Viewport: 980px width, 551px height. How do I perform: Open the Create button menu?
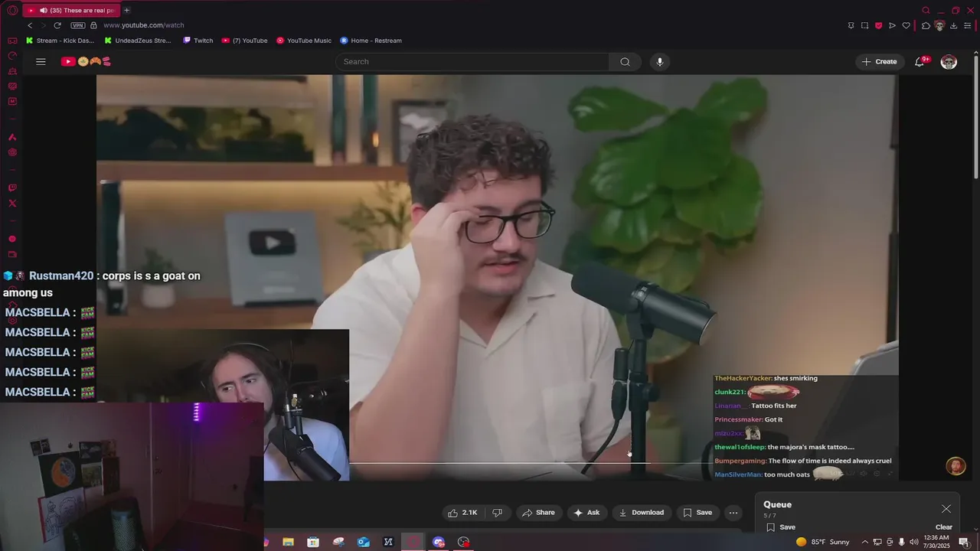tap(879, 61)
